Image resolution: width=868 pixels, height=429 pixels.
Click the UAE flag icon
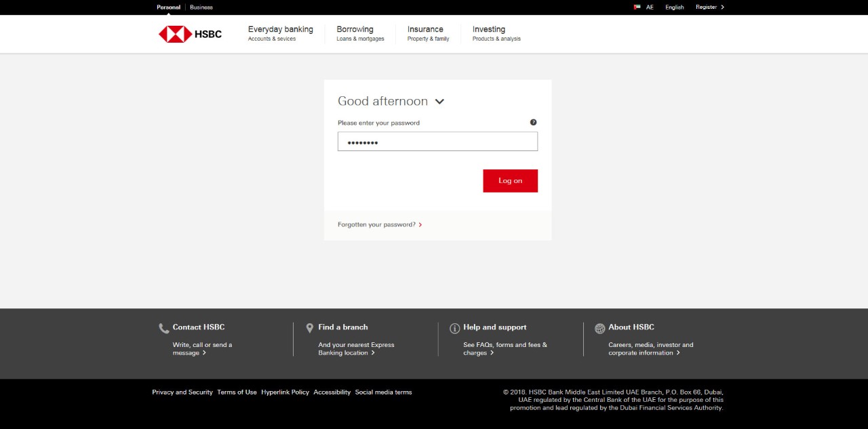[x=637, y=7]
